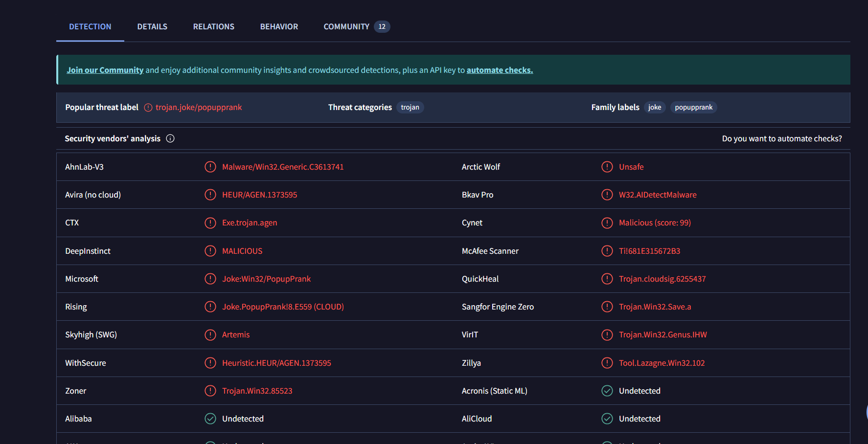Click the popupprank family label tag
The image size is (868, 444).
coord(693,108)
